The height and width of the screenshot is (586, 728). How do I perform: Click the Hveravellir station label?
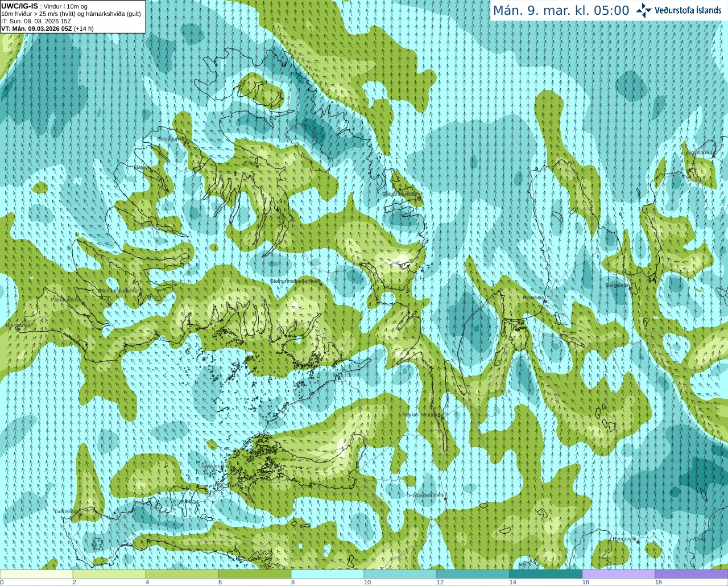point(625,538)
